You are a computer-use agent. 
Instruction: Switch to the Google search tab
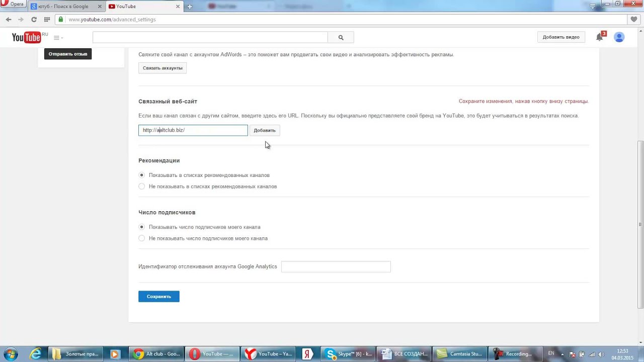tap(66, 7)
